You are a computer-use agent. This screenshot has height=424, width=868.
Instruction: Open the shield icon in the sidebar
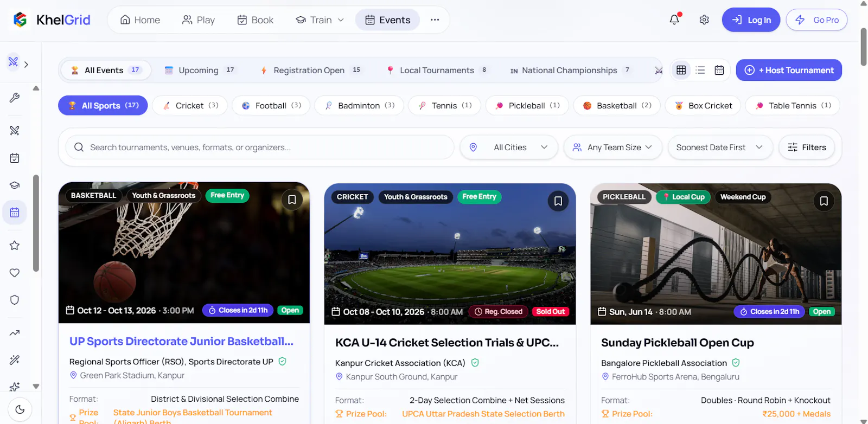click(15, 300)
